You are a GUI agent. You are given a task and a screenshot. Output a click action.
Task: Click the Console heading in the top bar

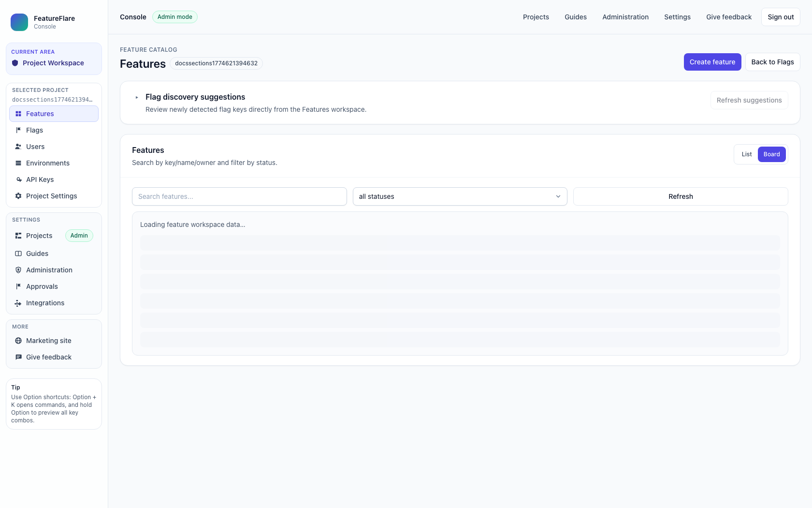tap(133, 17)
